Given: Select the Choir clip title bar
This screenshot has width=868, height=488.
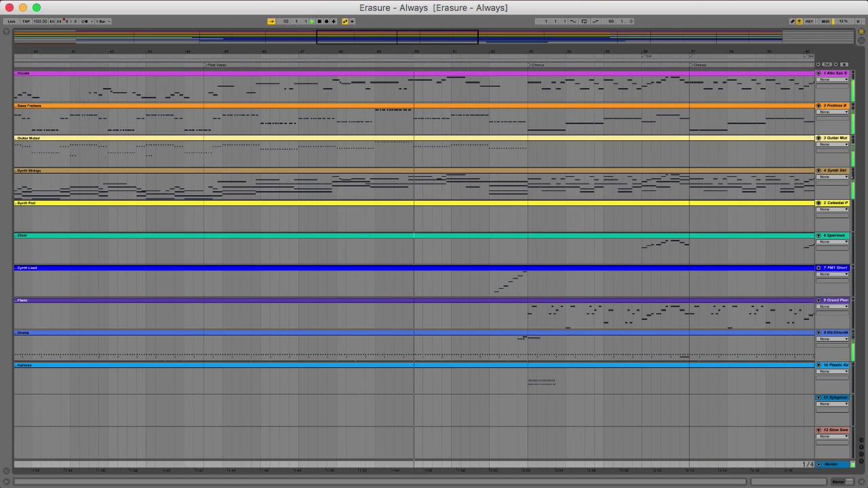Looking at the screenshot, I should click(414, 235).
